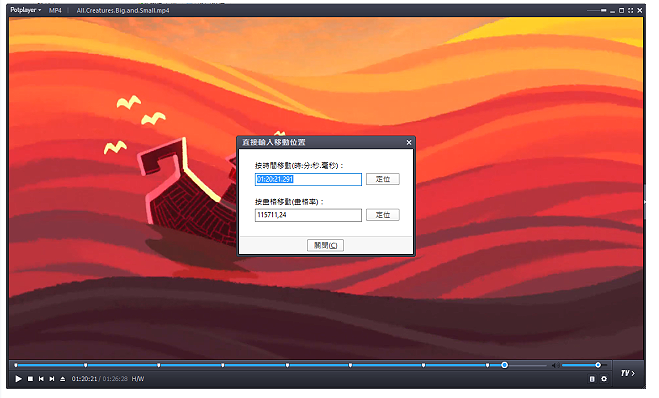Jump to the previous track
Screen dimensions: 659x398
pos(41,379)
